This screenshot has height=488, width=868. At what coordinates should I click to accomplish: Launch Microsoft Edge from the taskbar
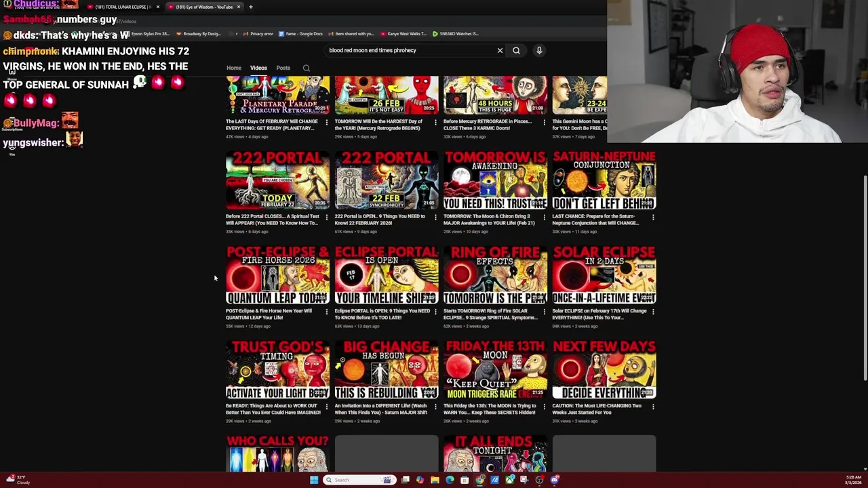pyautogui.click(x=450, y=480)
